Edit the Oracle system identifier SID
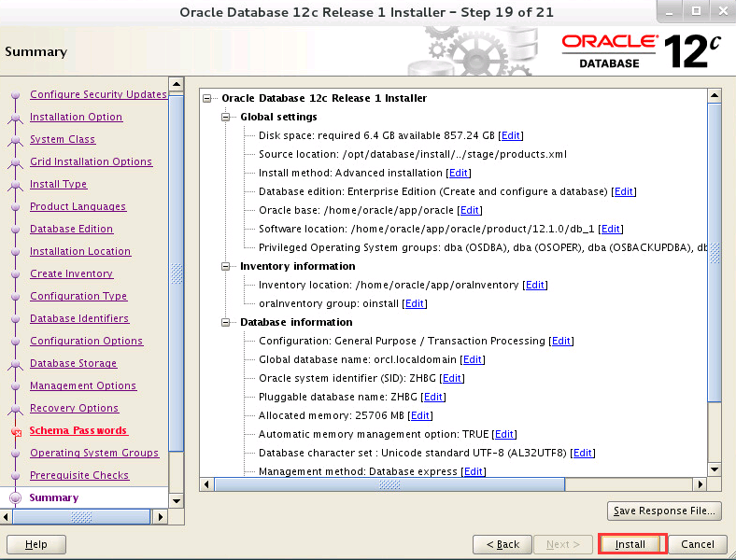736x560 pixels. (452, 378)
